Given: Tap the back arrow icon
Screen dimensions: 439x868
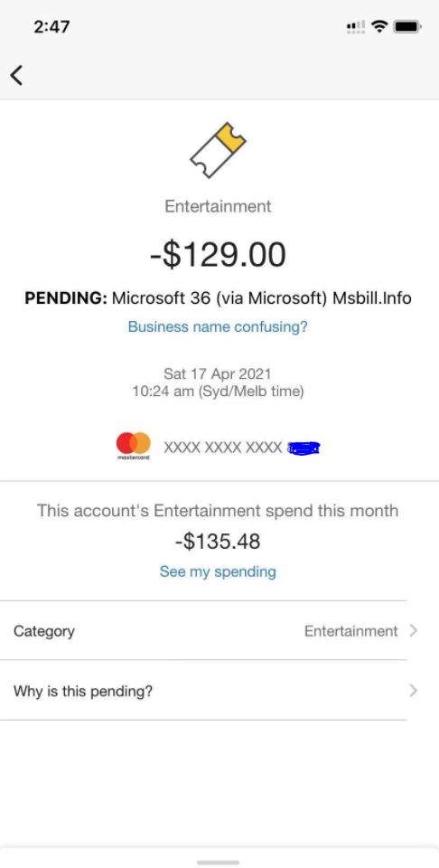Looking at the screenshot, I should pos(17,75).
